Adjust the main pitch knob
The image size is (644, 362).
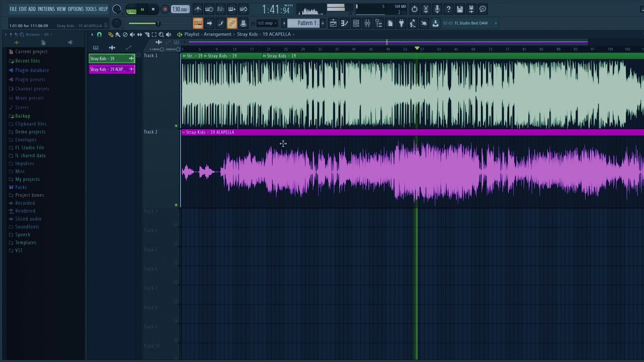pyautogui.click(x=116, y=23)
